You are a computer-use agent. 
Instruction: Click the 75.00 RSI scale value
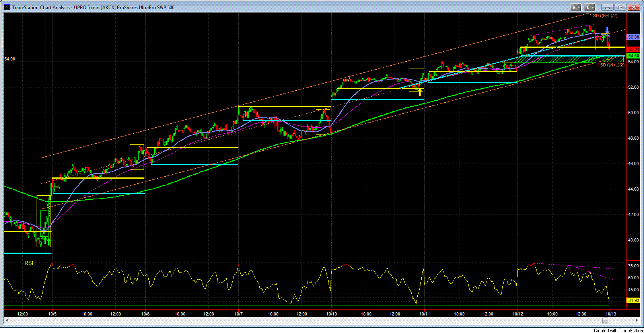click(633, 266)
